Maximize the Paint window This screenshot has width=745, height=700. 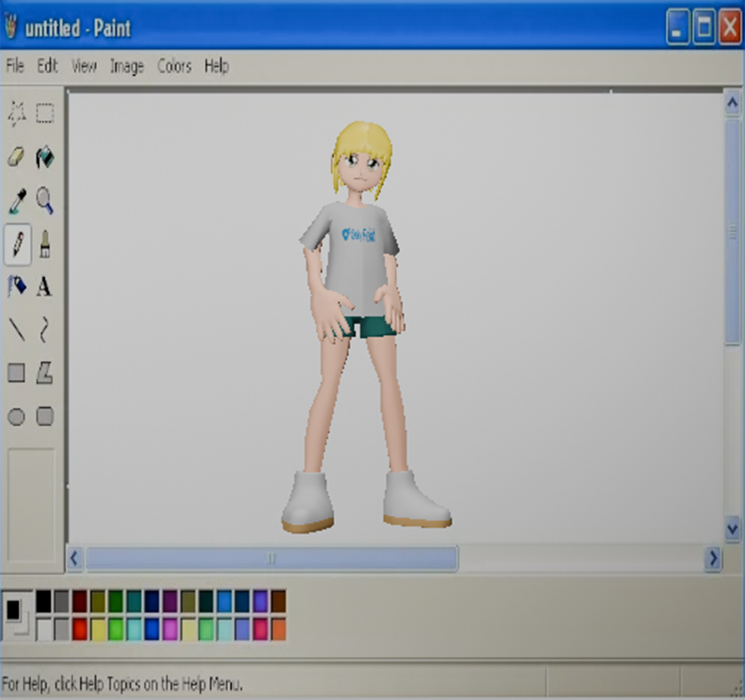pos(704,27)
